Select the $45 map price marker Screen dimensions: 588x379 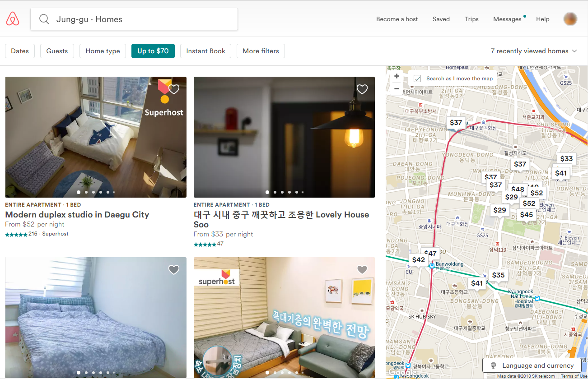pos(527,215)
